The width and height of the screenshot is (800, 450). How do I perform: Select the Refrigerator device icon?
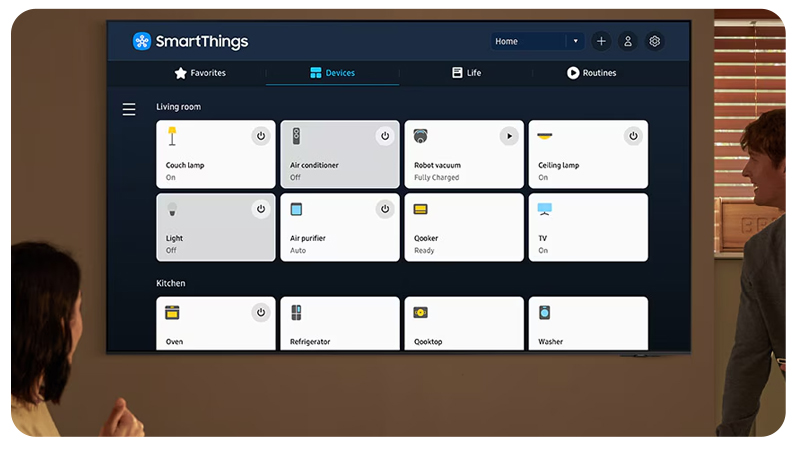tap(297, 312)
